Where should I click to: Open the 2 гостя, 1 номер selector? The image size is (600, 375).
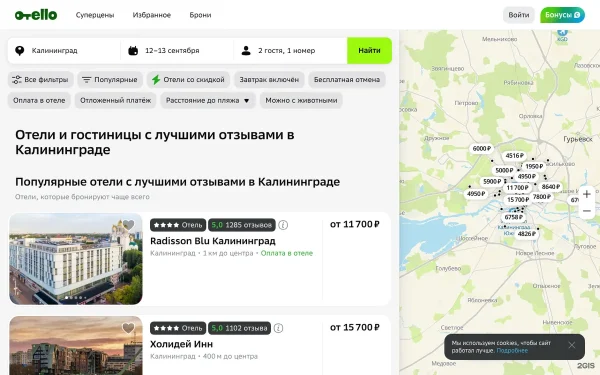(290, 51)
